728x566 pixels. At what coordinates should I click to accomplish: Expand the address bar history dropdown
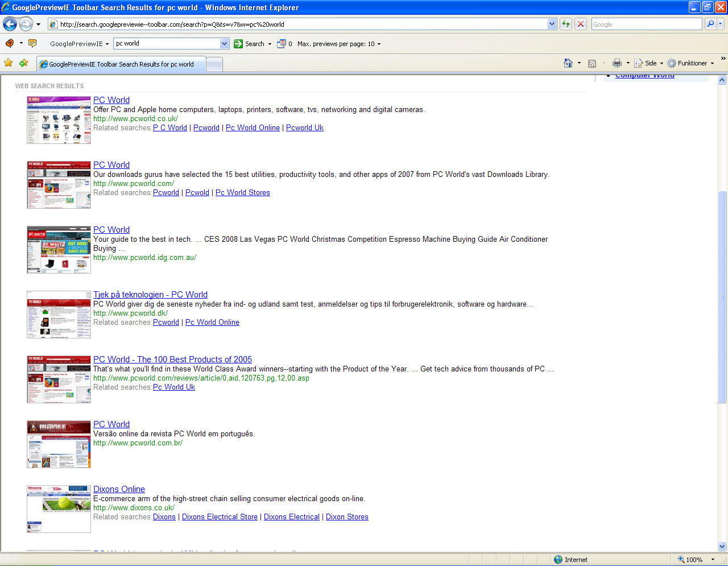coord(552,24)
